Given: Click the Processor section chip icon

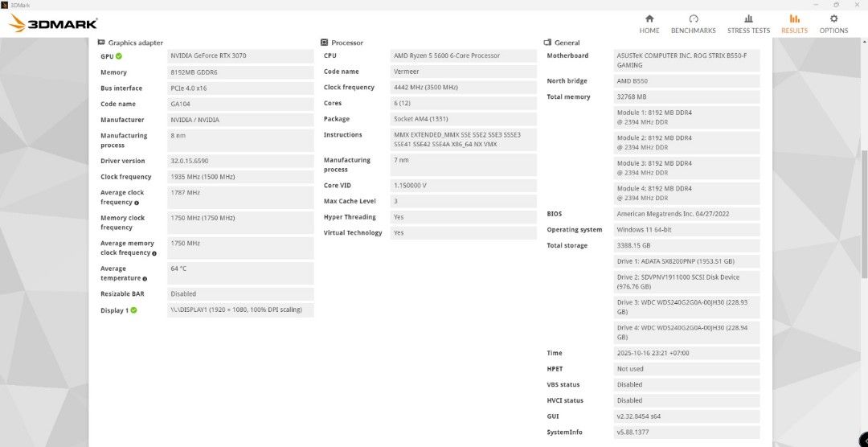Looking at the screenshot, I should pos(324,43).
